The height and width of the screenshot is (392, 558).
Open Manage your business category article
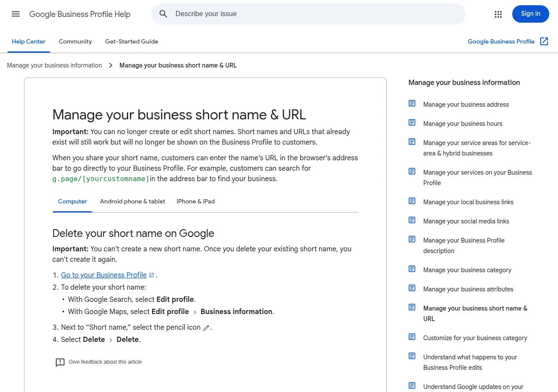coord(467,270)
